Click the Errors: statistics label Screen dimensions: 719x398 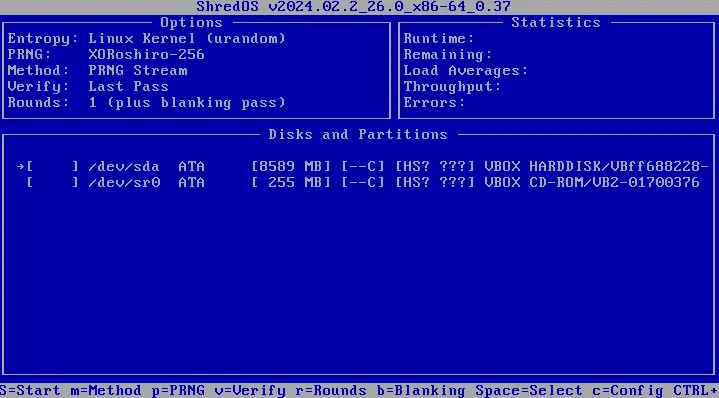point(434,103)
